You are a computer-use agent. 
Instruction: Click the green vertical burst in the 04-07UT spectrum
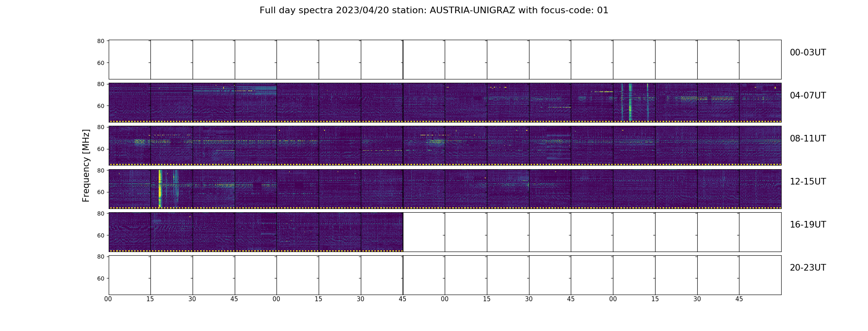coord(630,102)
